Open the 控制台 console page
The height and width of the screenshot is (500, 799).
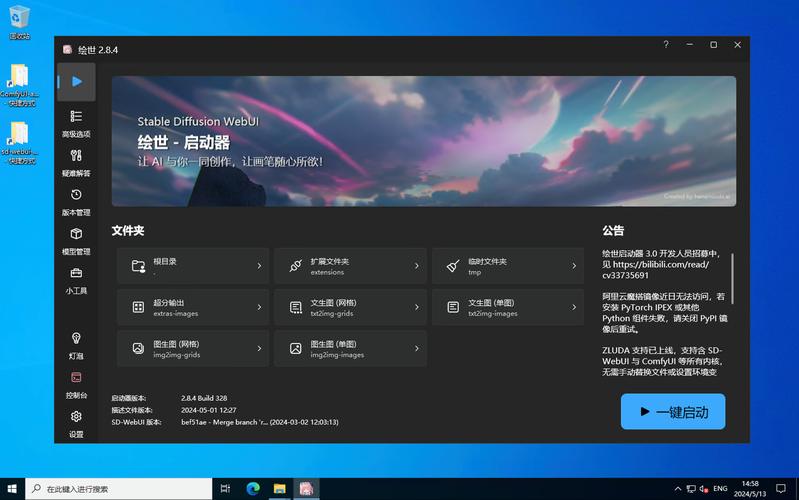[x=76, y=384]
